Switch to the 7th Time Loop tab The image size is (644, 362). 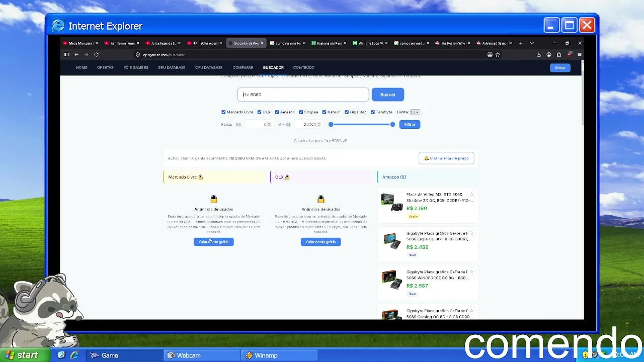click(370, 43)
